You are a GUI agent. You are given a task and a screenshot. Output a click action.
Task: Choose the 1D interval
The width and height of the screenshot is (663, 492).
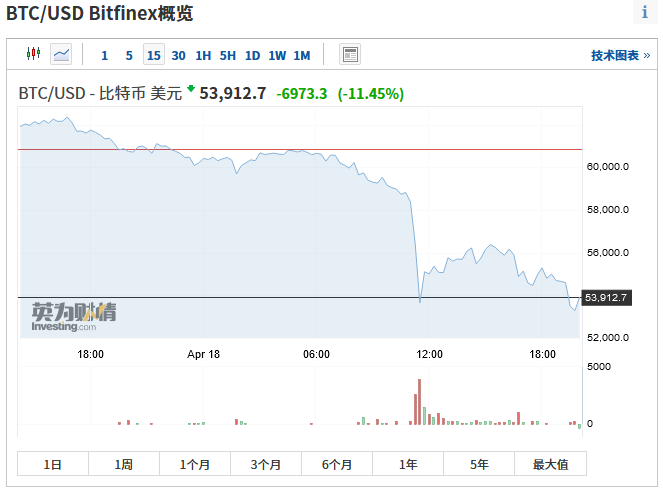[x=252, y=55]
